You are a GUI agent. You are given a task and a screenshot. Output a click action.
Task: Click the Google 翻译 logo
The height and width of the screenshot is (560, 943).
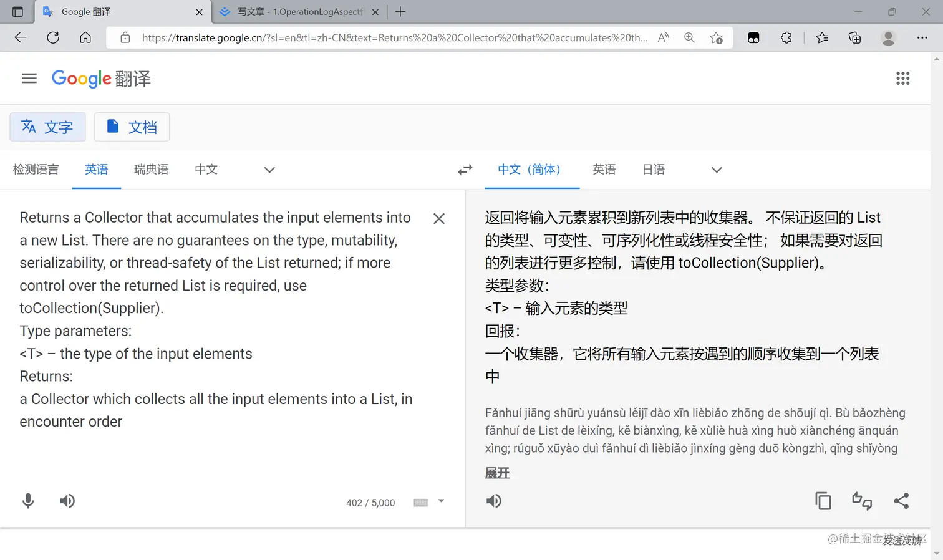click(101, 79)
